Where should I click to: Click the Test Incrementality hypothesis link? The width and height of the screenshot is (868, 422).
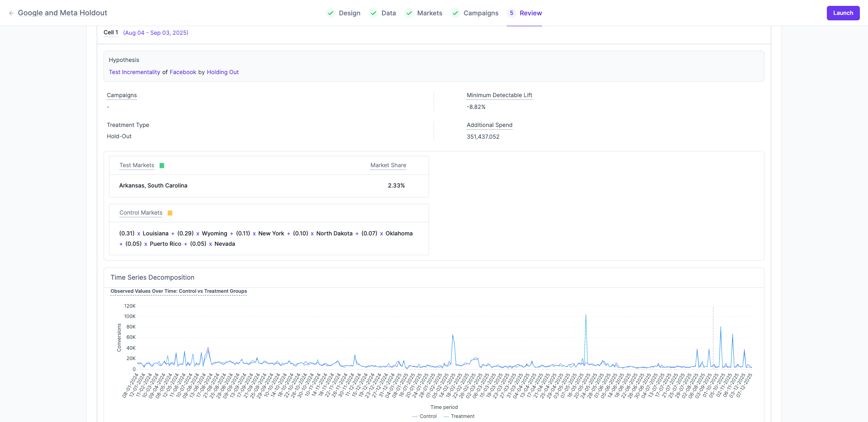[134, 72]
